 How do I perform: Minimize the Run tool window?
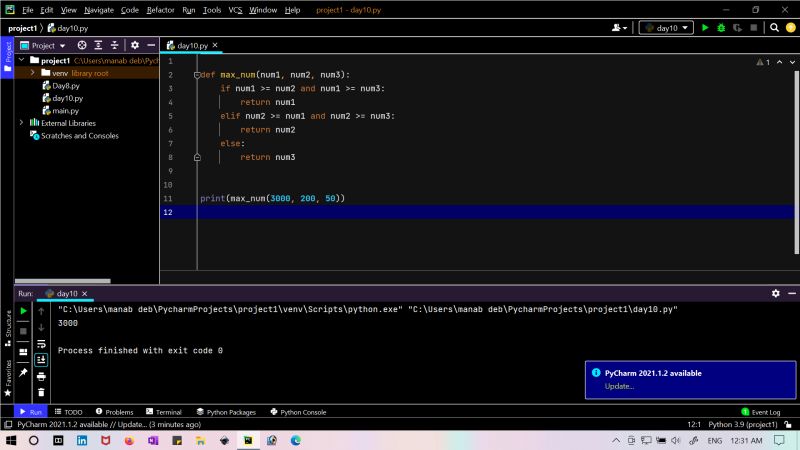pyautogui.click(x=792, y=293)
